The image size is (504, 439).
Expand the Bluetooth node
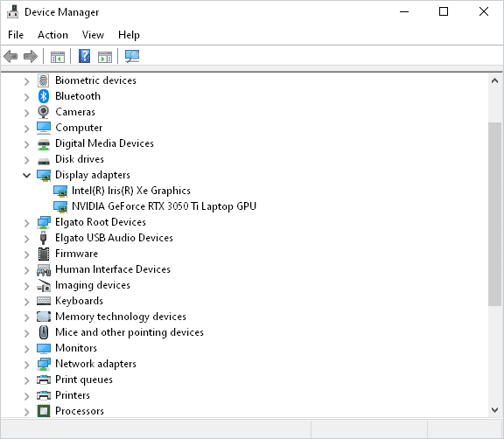26,97
